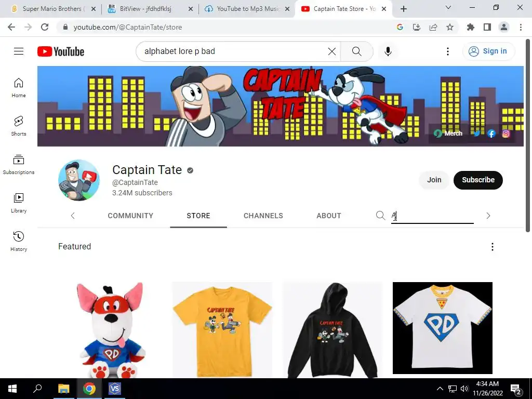Click the "3.24M subscribers" text
Image resolution: width=532 pixels, height=399 pixels.
click(x=142, y=193)
